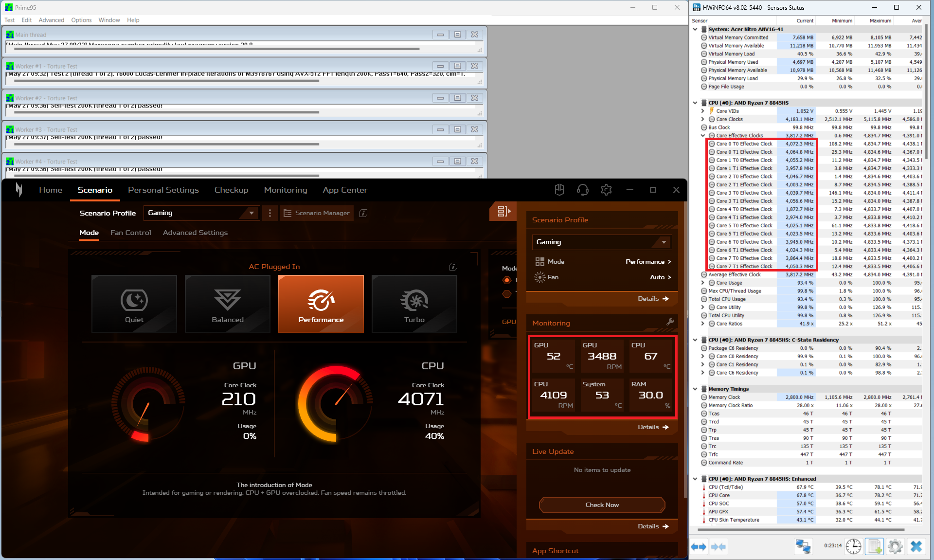Screen dimensions: 934x560
Task: Switch to Personal Settings tab
Action: click(x=163, y=190)
